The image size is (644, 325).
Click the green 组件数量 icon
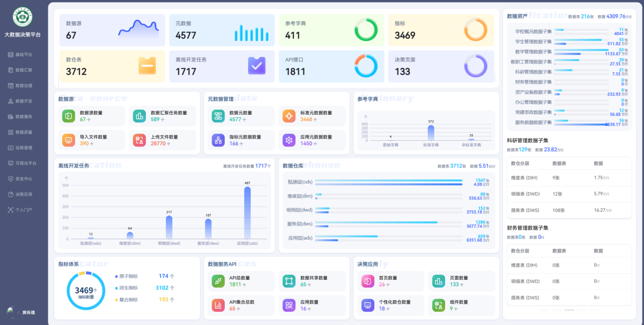click(439, 305)
